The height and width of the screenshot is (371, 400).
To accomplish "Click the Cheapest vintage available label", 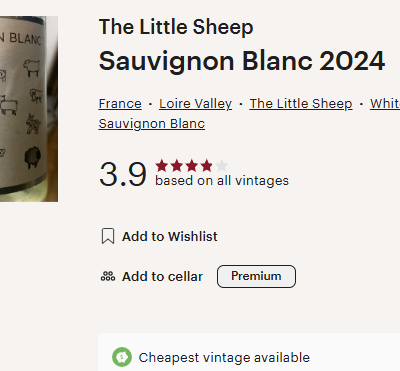I will pos(224,357).
